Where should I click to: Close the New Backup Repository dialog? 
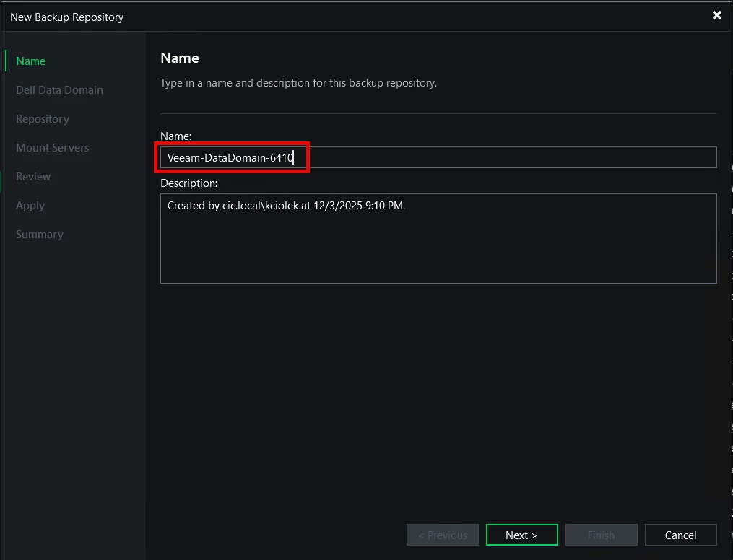[716, 15]
